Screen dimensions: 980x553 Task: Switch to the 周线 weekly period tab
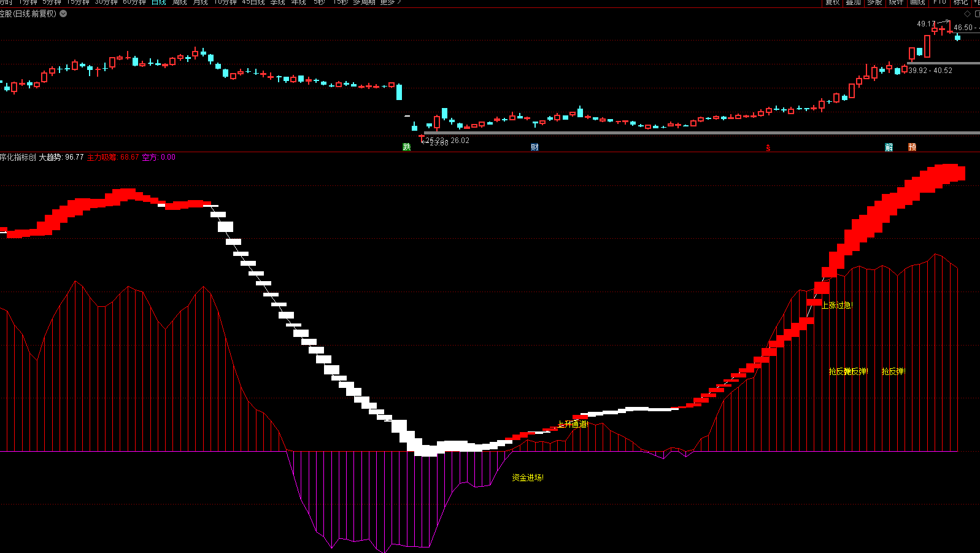[x=179, y=2]
